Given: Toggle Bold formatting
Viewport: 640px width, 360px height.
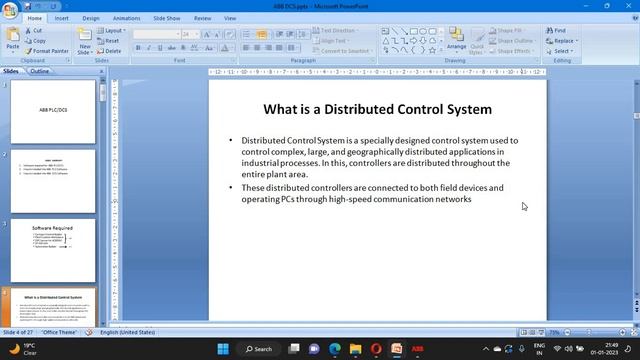Looking at the screenshot, I should 138,48.
